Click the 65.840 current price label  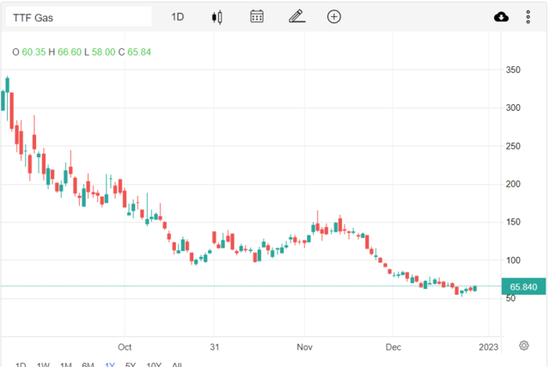[x=523, y=287]
